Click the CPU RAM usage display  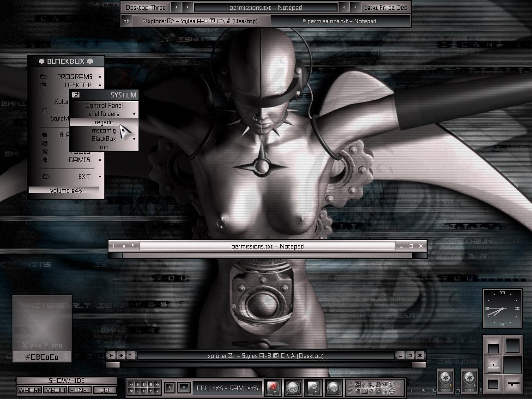pyautogui.click(x=227, y=388)
